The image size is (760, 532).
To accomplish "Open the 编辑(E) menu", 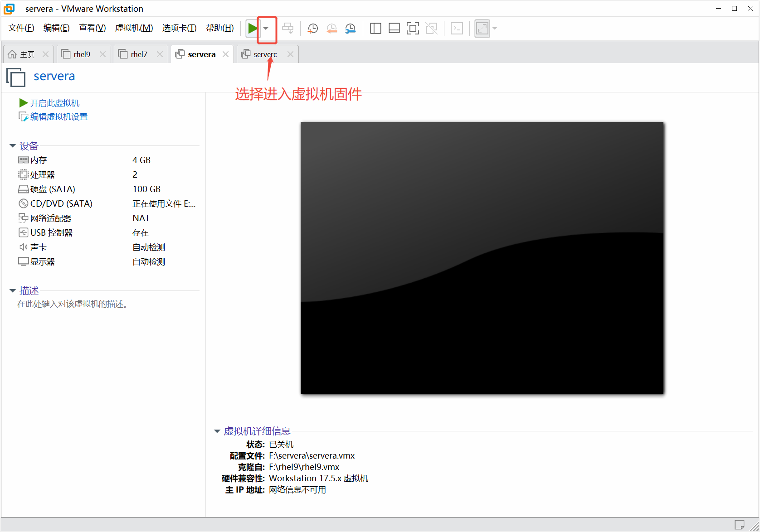I will pos(56,28).
